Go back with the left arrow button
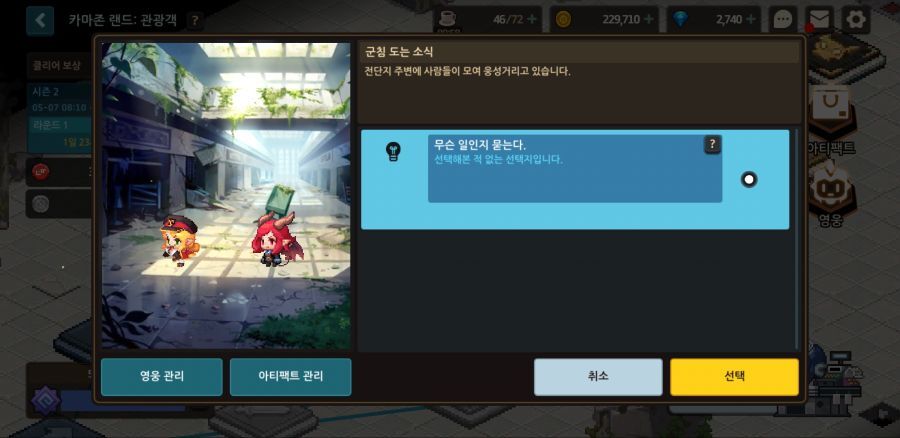 [x=40, y=21]
